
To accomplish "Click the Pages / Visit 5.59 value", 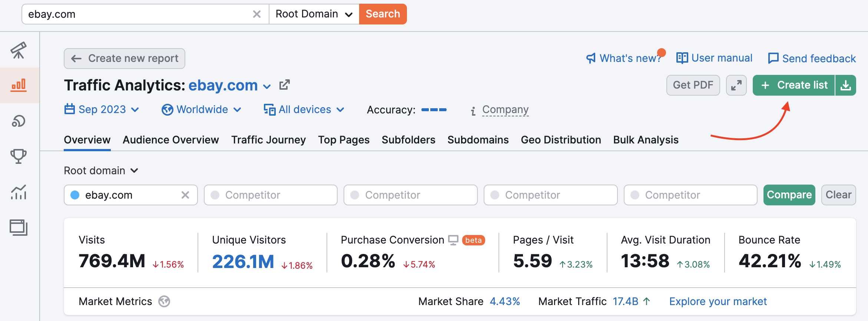I will click(x=533, y=261).
